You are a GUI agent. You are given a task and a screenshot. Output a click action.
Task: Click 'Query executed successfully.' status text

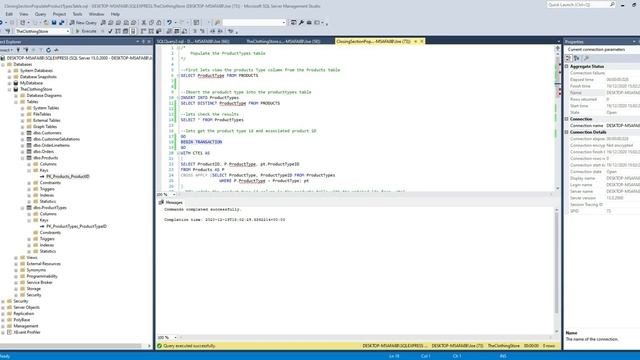point(189,346)
